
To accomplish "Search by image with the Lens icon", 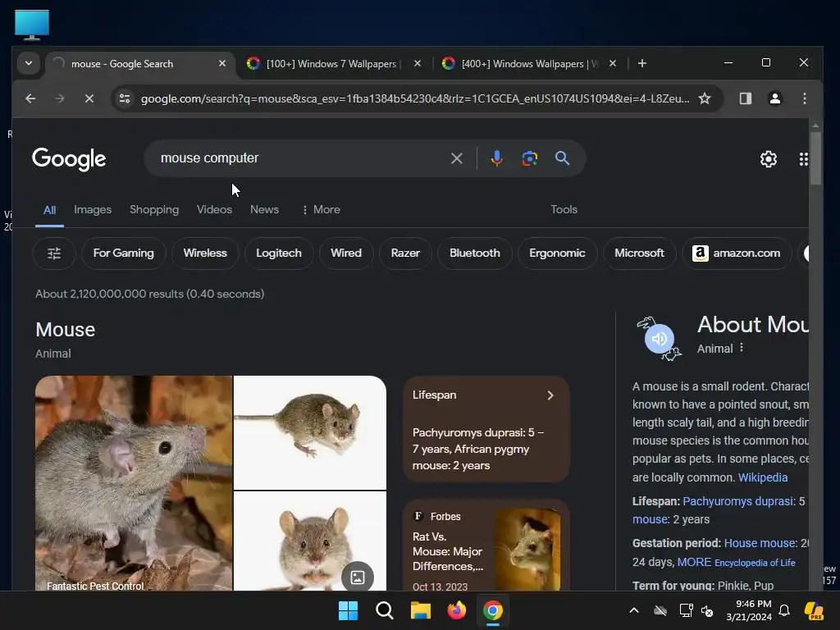I will (529, 158).
